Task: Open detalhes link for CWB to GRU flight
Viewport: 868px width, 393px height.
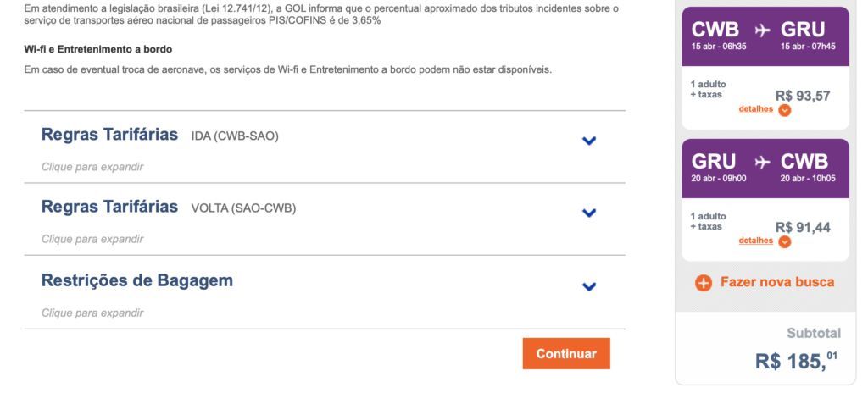Action: [x=755, y=108]
